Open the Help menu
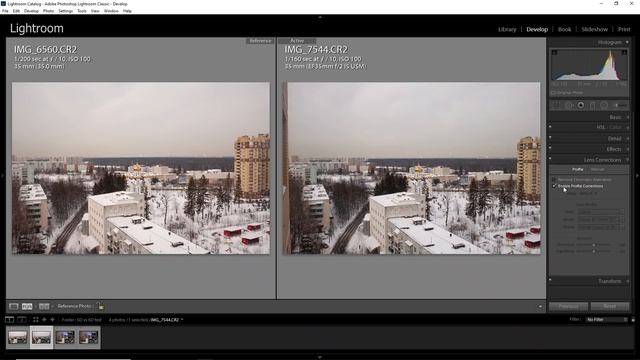The height and width of the screenshot is (360, 640). pos(127,11)
